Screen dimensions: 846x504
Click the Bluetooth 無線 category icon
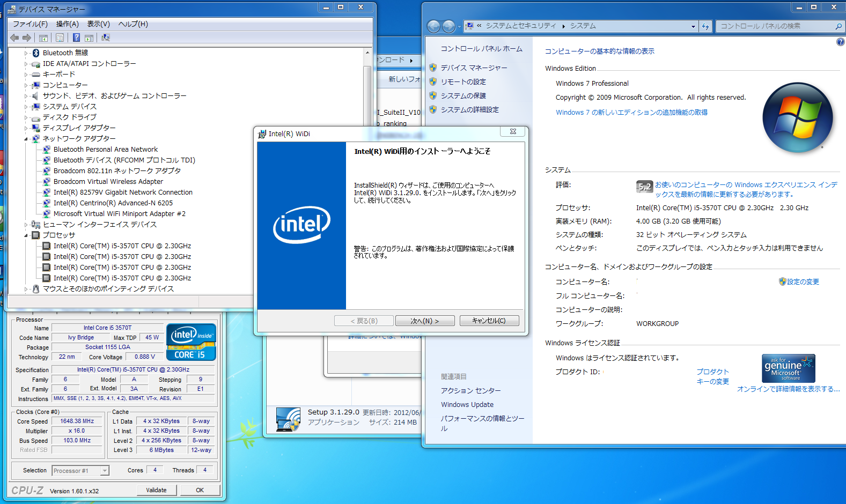pyautogui.click(x=36, y=53)
